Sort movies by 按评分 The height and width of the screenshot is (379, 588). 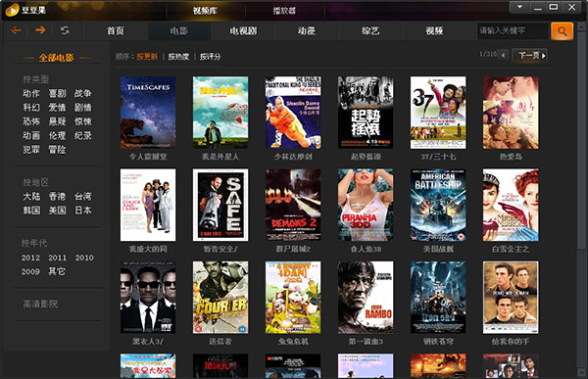point(210,57)
